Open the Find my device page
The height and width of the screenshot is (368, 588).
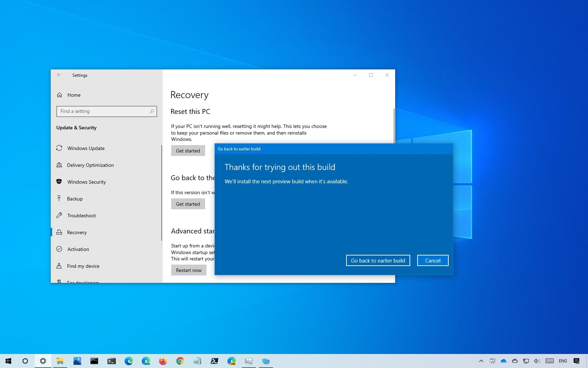(x=83, y=266)
